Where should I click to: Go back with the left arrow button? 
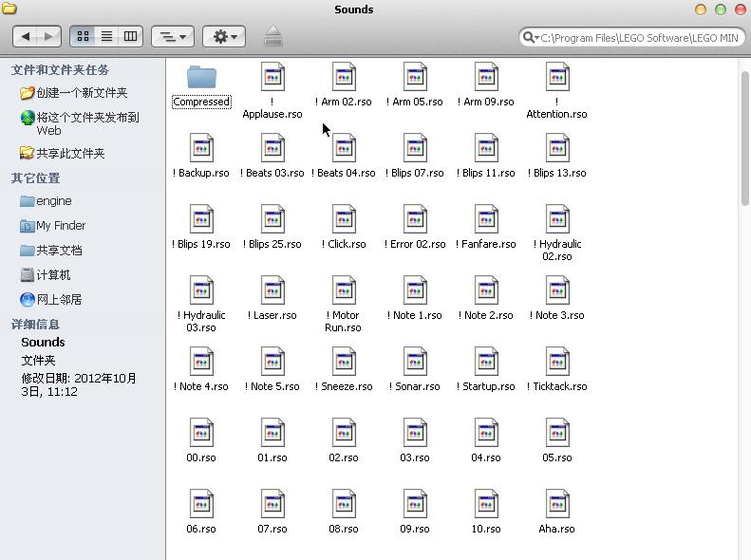click(x=26, y=36)
